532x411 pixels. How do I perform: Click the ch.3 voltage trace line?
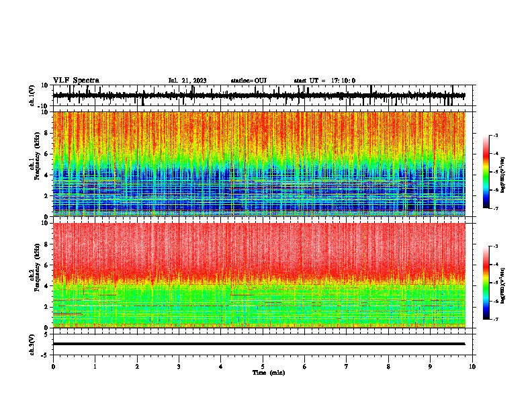coord(259,344)
